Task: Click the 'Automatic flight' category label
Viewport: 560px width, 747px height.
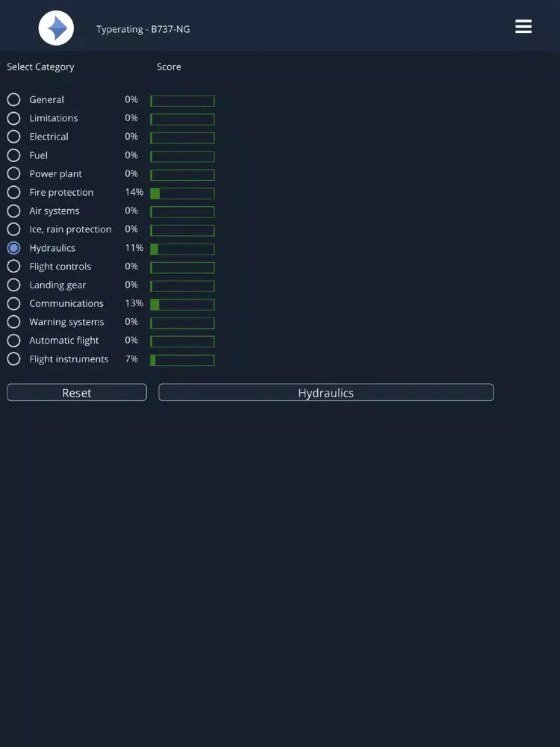Action: (x=64, y=341)
